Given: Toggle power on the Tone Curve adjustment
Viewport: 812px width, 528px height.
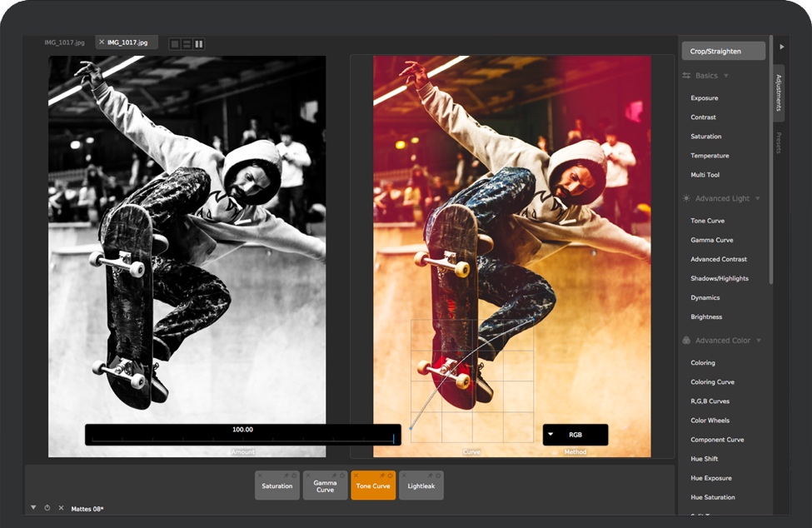Looking at the screenshot, I should 390,476.
